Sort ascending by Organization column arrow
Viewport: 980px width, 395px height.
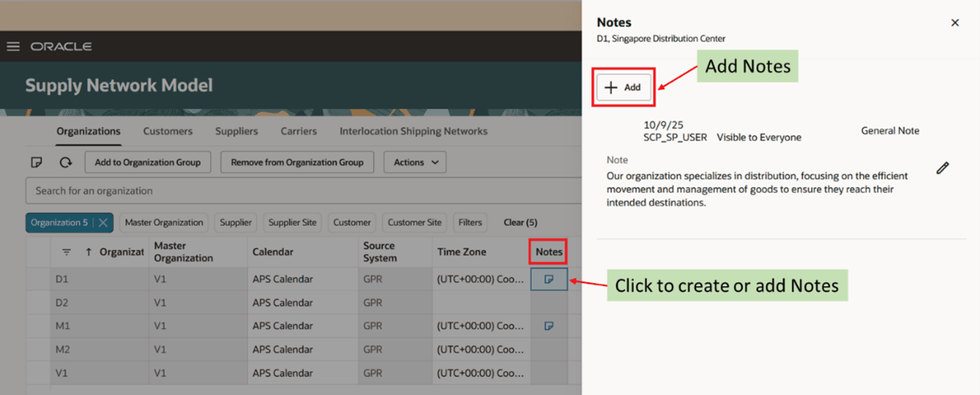coord(88,252)
